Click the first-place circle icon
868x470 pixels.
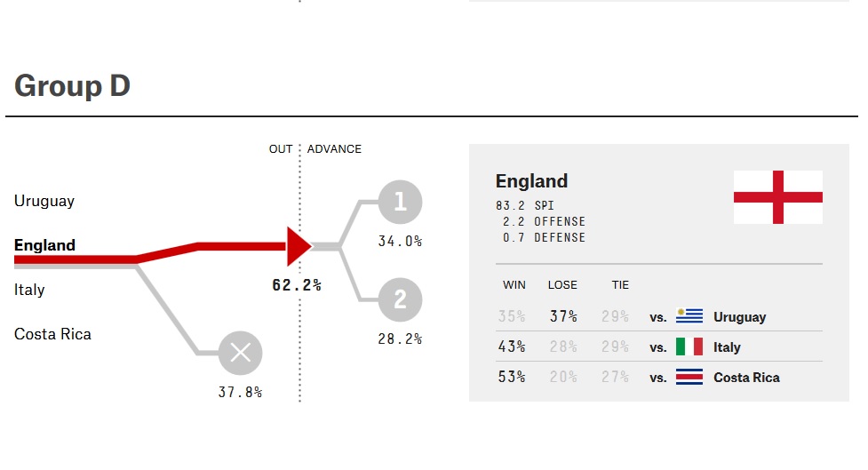[x=400, y=203]
